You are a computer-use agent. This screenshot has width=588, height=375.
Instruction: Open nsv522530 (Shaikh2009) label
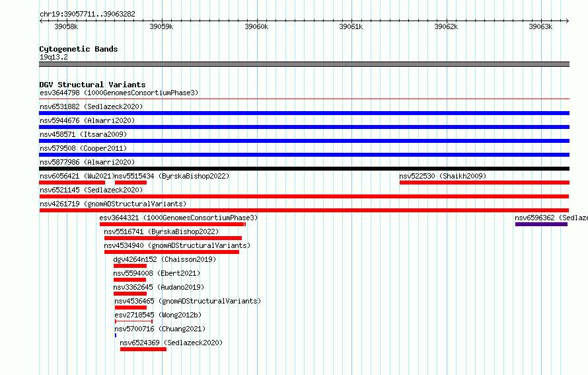click(x=443, y=176)
